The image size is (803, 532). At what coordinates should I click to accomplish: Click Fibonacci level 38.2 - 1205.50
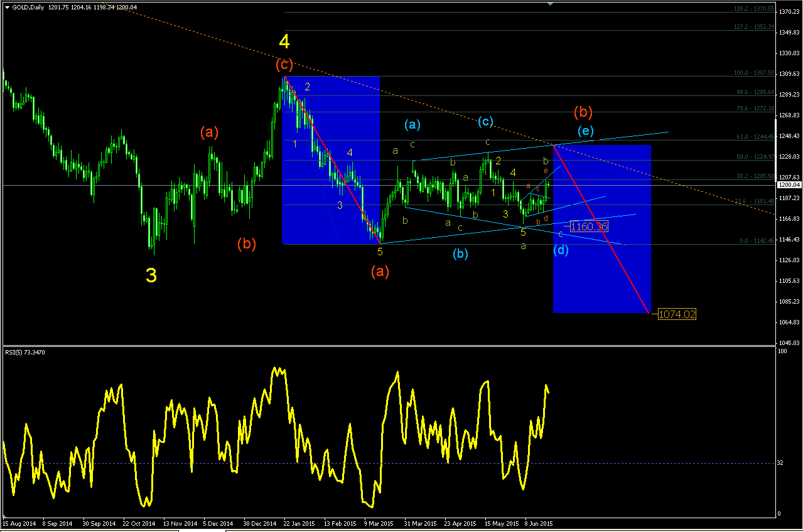(755, 176)
